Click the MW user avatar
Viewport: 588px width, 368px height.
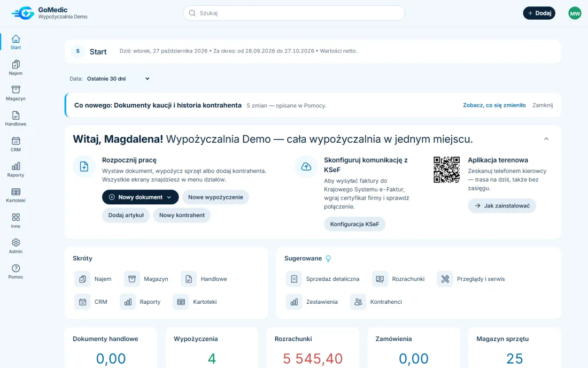pos(575,13)
